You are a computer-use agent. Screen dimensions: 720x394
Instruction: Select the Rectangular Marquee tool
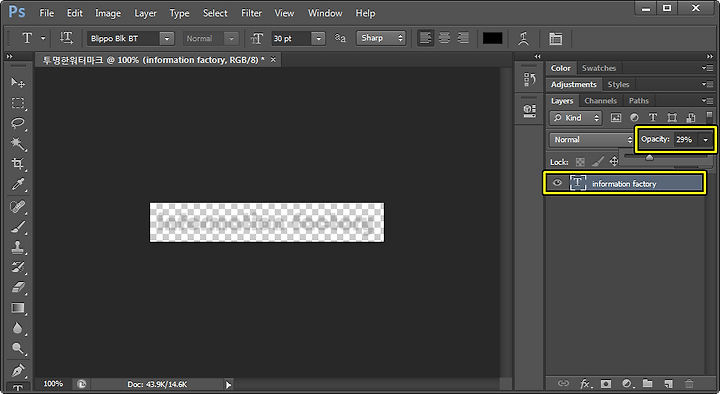coord(18,103)
